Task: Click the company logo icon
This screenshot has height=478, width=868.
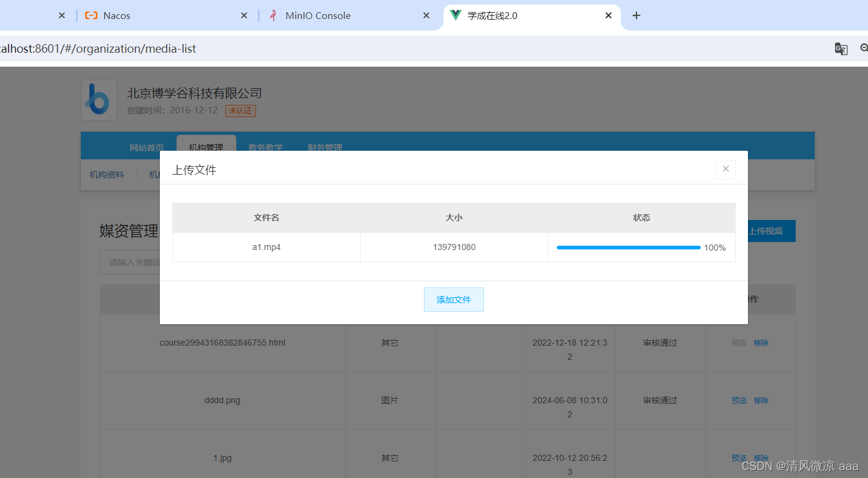Action: click(x=99, y=100)
